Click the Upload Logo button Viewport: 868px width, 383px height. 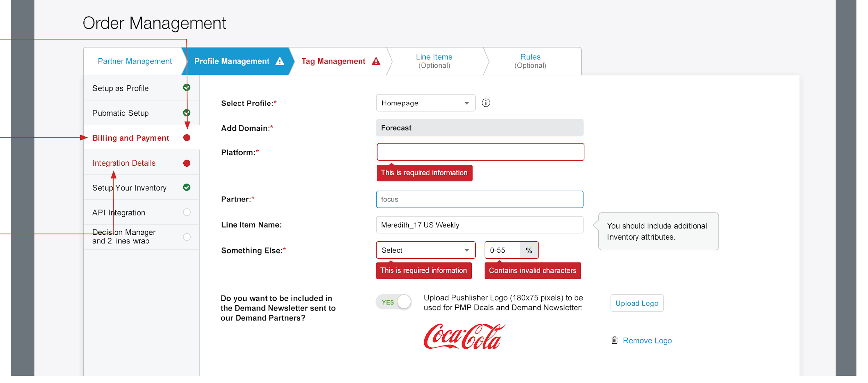(636, 303)
